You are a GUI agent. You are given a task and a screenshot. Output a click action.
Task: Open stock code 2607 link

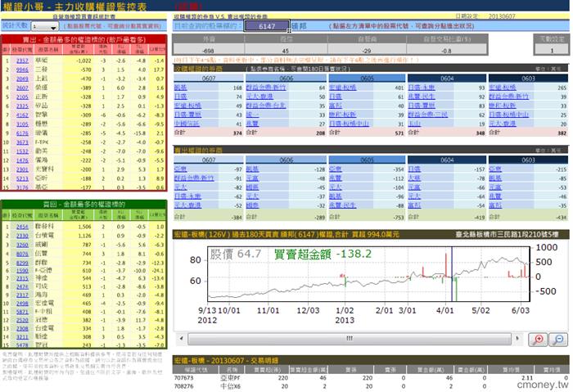[22, 88]
